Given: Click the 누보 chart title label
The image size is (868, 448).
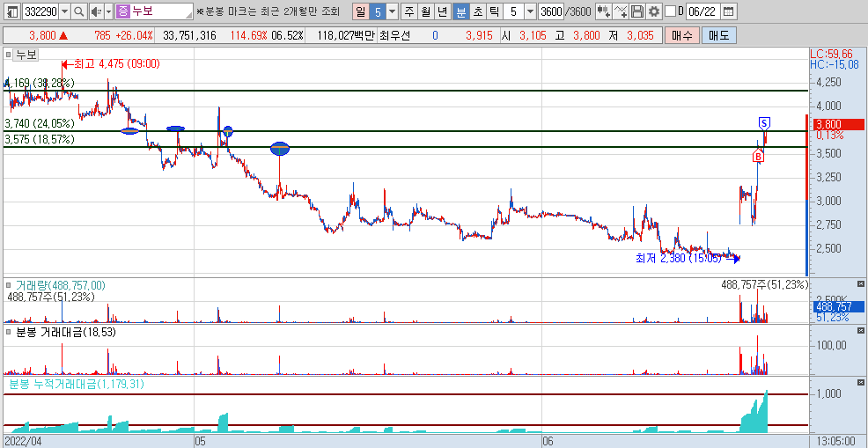Looking at the screenshot, I should [26, 55].
